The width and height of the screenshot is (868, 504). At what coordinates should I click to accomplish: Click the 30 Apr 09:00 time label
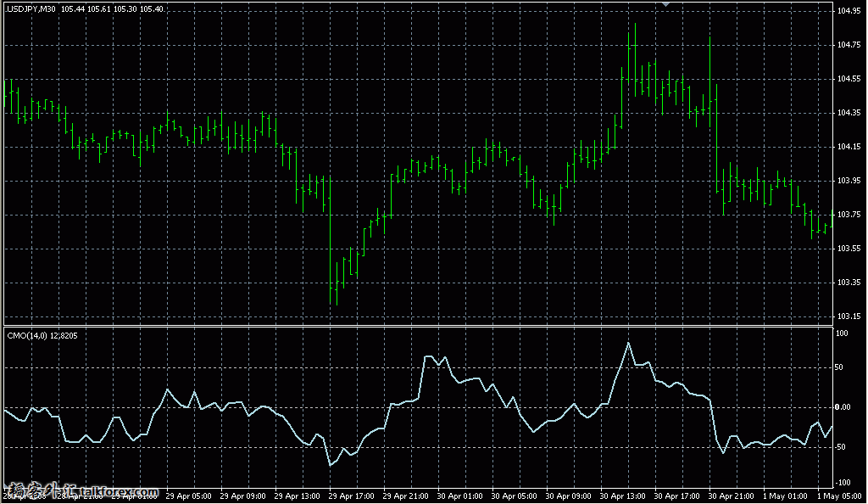[568, 496]
